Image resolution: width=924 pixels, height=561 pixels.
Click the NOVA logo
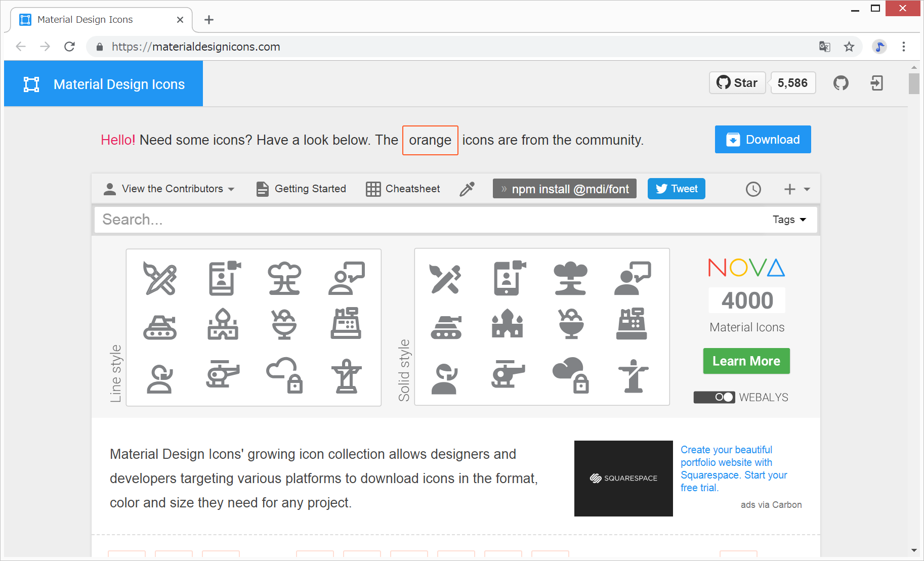[x=746, y=268]
